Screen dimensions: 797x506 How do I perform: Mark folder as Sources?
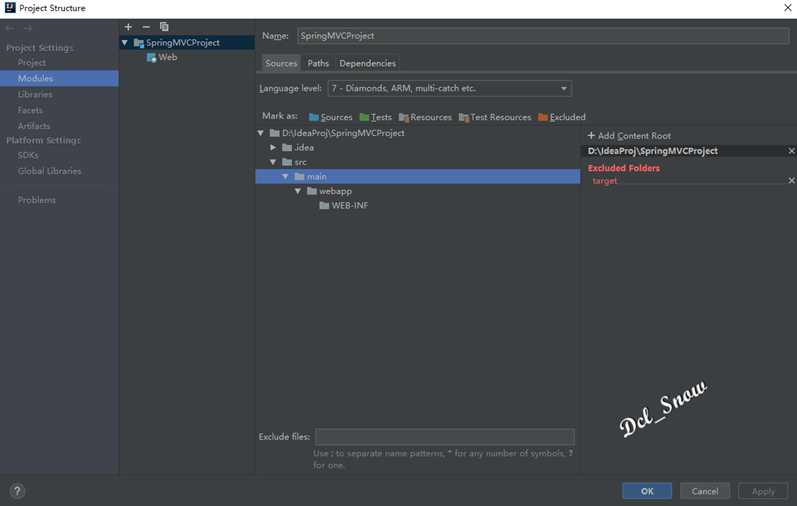pyautogui.click(x=330, y=117)
